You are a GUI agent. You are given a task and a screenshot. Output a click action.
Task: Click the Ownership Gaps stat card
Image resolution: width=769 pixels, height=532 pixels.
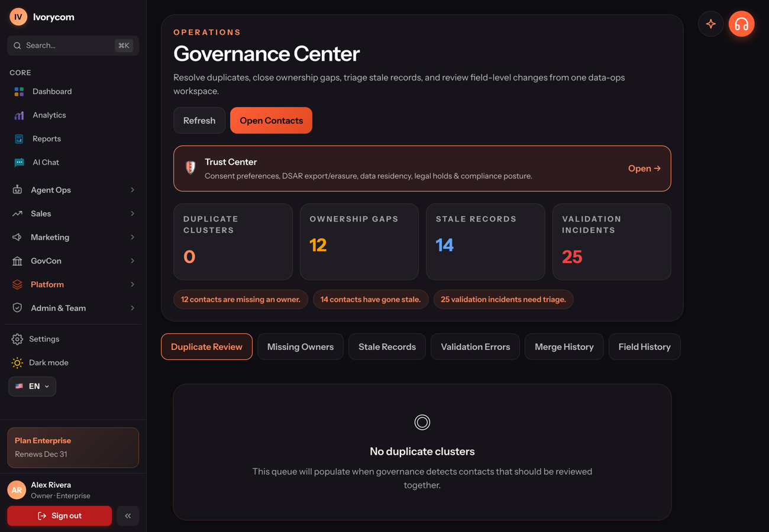pyautogui.click(x=359, y=242)
